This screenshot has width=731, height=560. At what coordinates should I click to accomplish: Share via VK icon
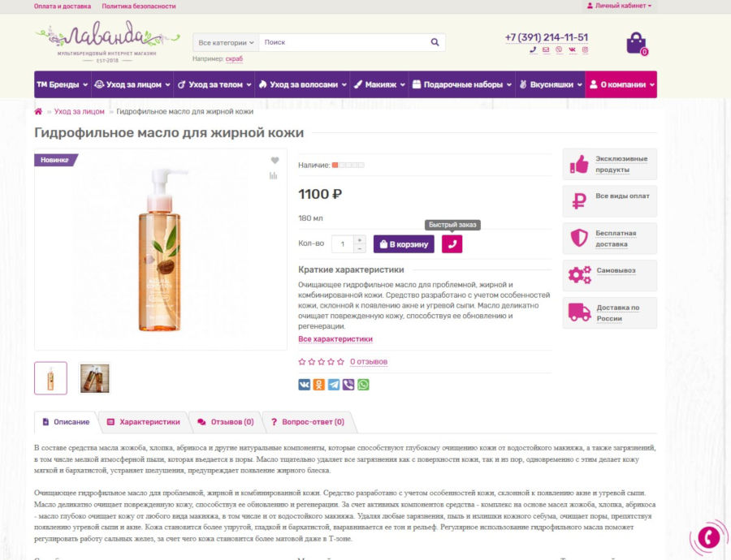point(304,385)
